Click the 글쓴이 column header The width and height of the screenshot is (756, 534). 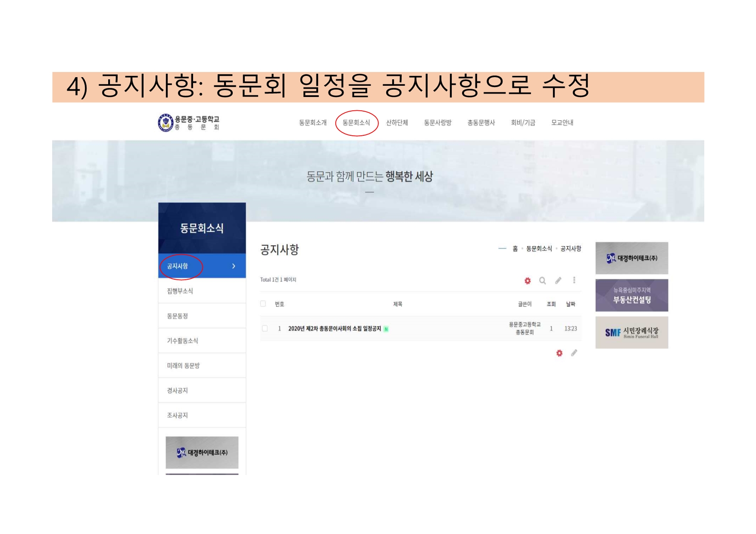[525, 304]
